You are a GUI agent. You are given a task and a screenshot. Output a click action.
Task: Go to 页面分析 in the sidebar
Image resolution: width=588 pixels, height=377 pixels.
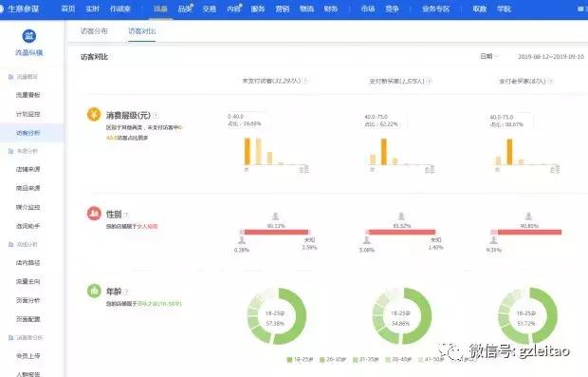tap(28, 300)
